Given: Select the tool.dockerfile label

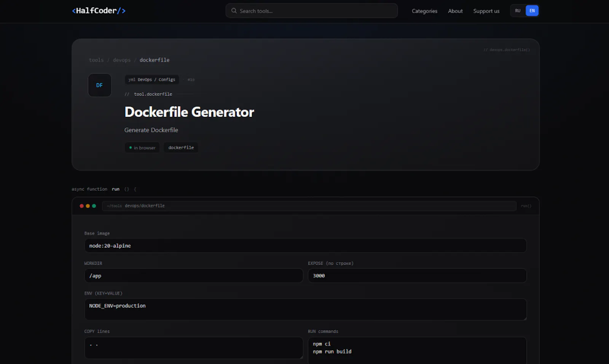Looking at the screenshot, I should (153, 94).
